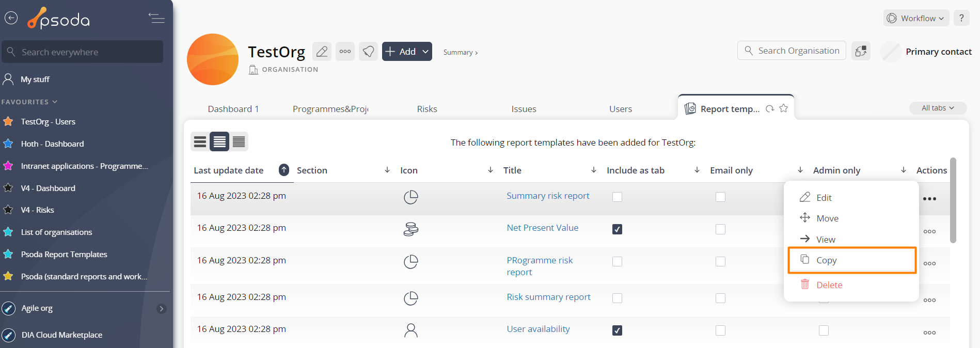980x348 pixels.
Task: Open actions menu for Risk summary report row
Action: coord(929,300)
